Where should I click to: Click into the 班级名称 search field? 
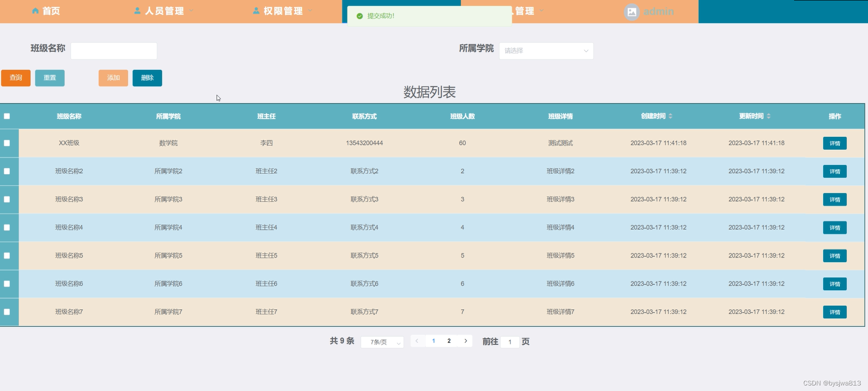point(114,51)
